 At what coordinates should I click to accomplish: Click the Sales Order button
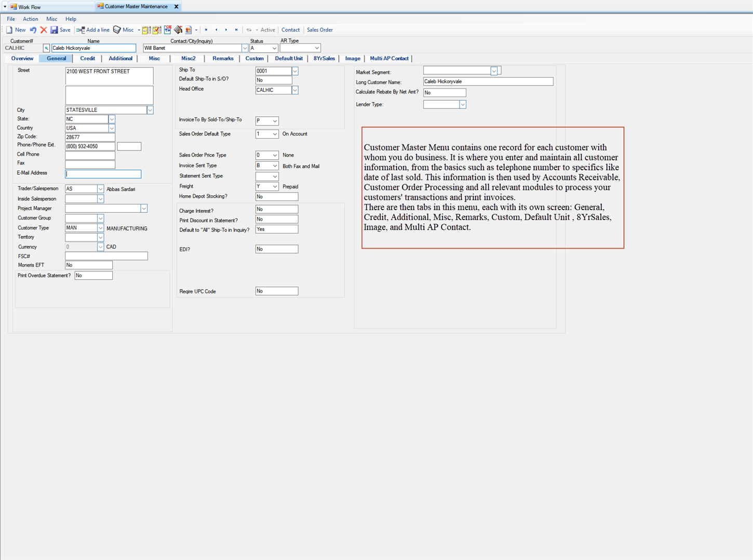319,30
